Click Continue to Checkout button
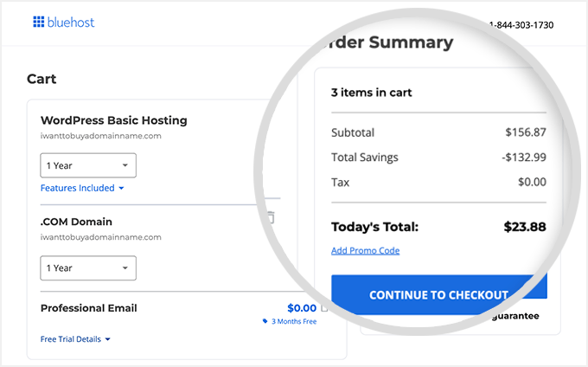Screen dimensions: 588x367 click(438, 294)
